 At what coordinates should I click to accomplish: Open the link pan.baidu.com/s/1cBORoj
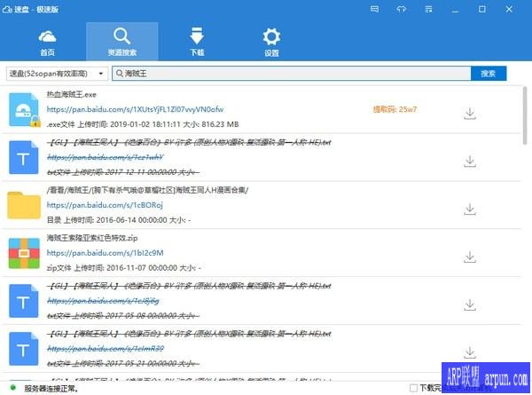point(105,205)
